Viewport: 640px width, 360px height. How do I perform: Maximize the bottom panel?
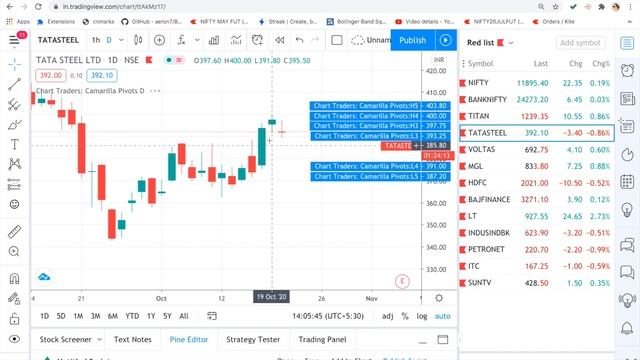[x=442, y=340]
